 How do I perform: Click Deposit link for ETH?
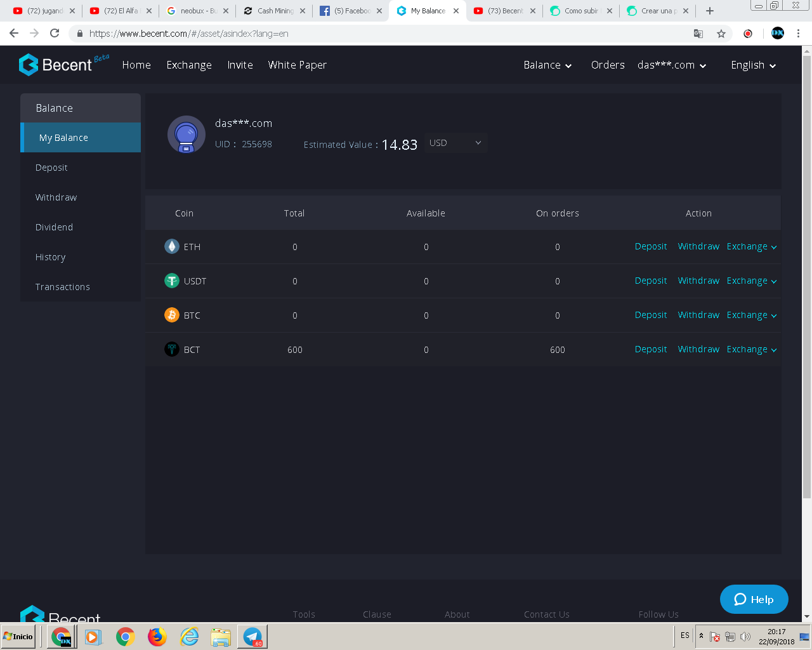click(x=651, y=246)
